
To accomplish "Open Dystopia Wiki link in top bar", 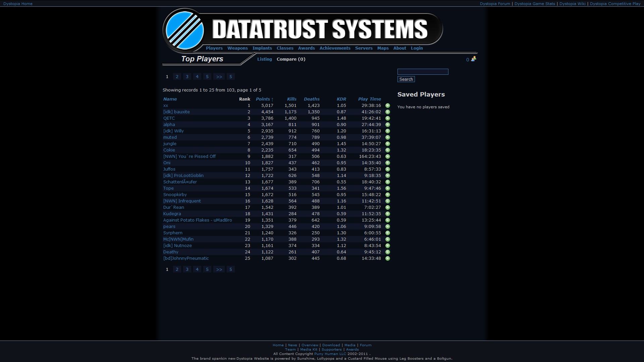I will point(572,4).
